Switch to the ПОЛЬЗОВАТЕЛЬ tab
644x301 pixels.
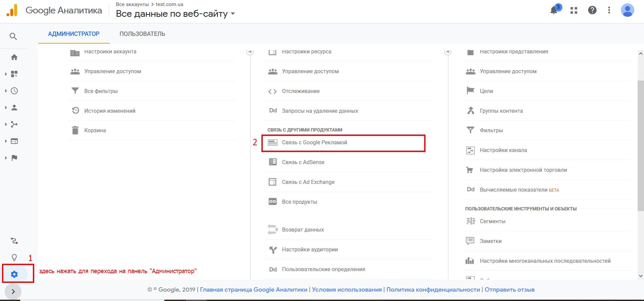142,34
